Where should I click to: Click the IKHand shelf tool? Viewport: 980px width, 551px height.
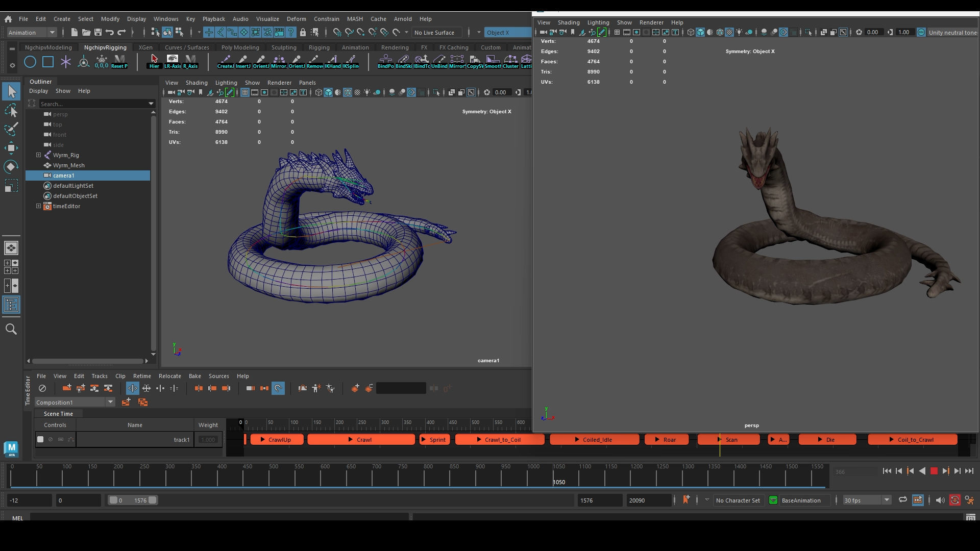coord(332,62)
